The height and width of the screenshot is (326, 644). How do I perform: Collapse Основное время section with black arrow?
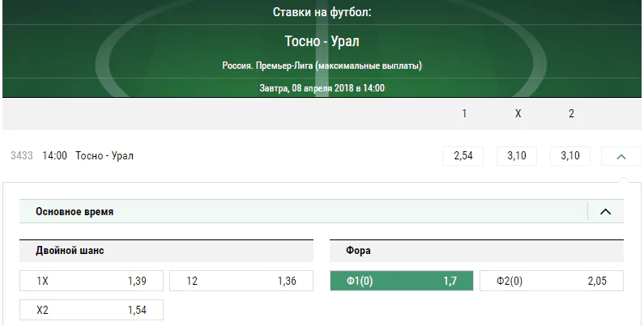tap(605, 212)
